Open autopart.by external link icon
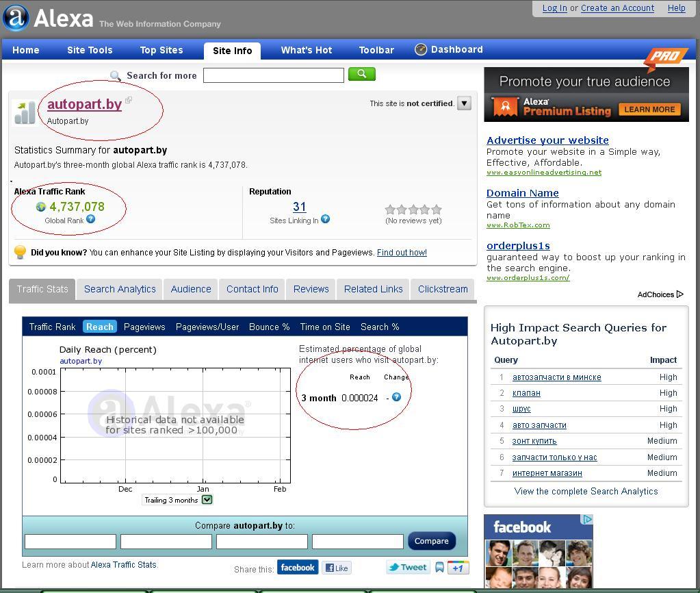The width and height of the screenshot is (700, 593). (129, 100)
